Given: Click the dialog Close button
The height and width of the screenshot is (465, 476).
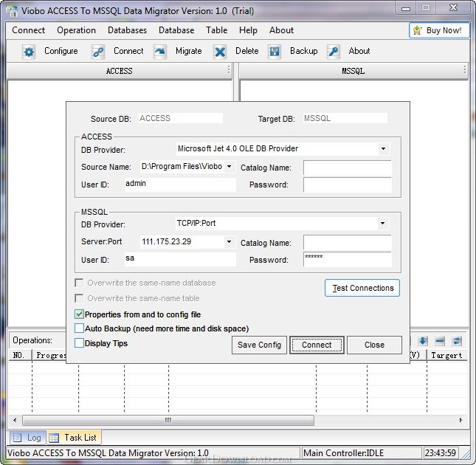Looking at the screenshot, I should 374,345.
